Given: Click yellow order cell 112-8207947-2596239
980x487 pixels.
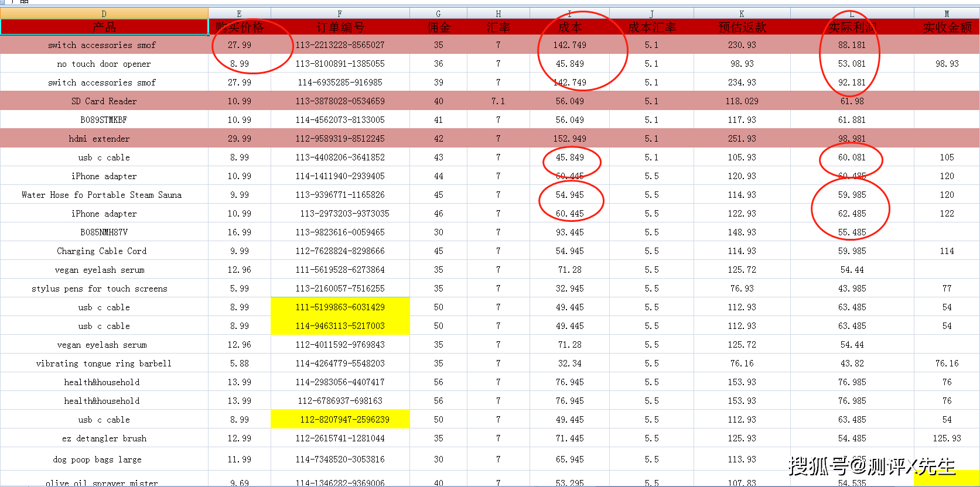Looking at the screenshot, I should click(340, 419).
